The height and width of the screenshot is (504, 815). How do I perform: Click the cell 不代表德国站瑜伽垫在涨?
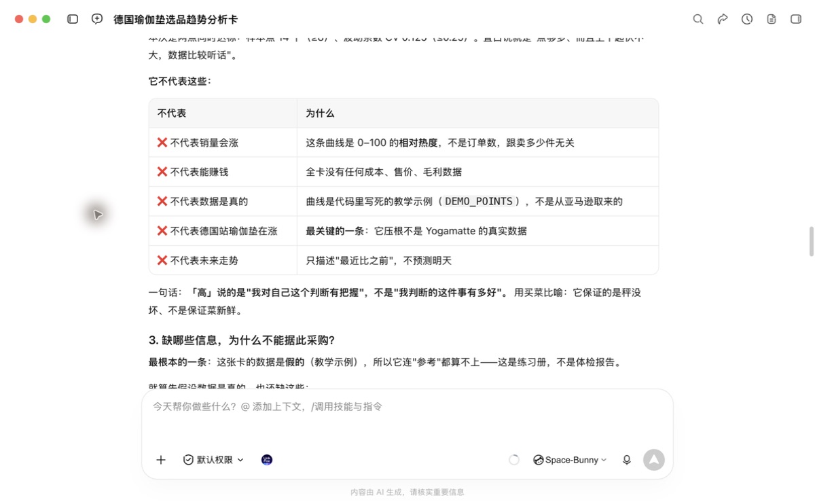coord(223,231)
